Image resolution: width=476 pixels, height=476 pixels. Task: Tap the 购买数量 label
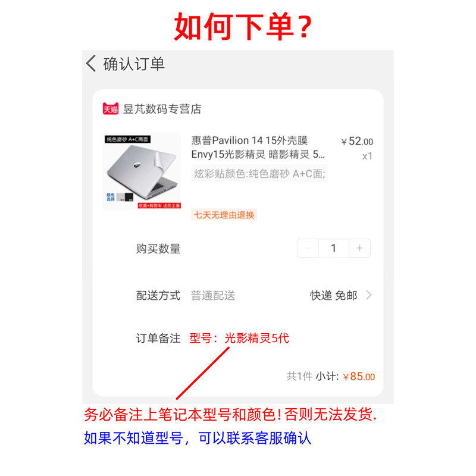(158, 249)
